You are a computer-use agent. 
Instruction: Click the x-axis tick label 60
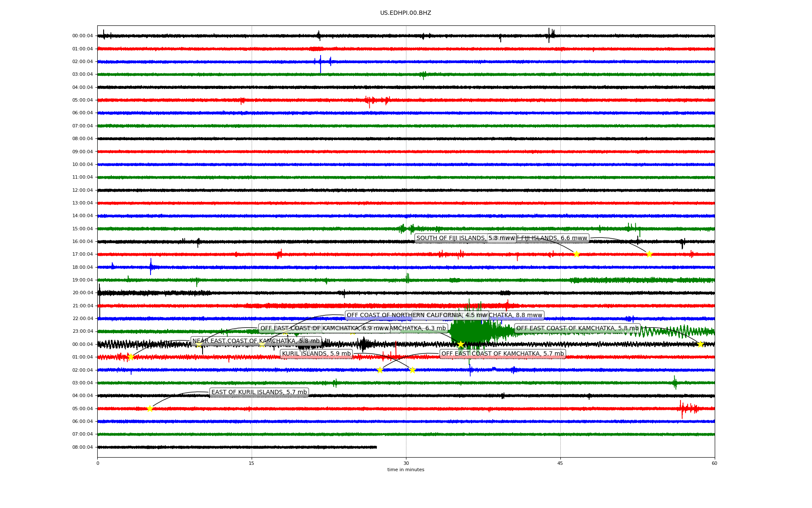(x=714, y=463)
